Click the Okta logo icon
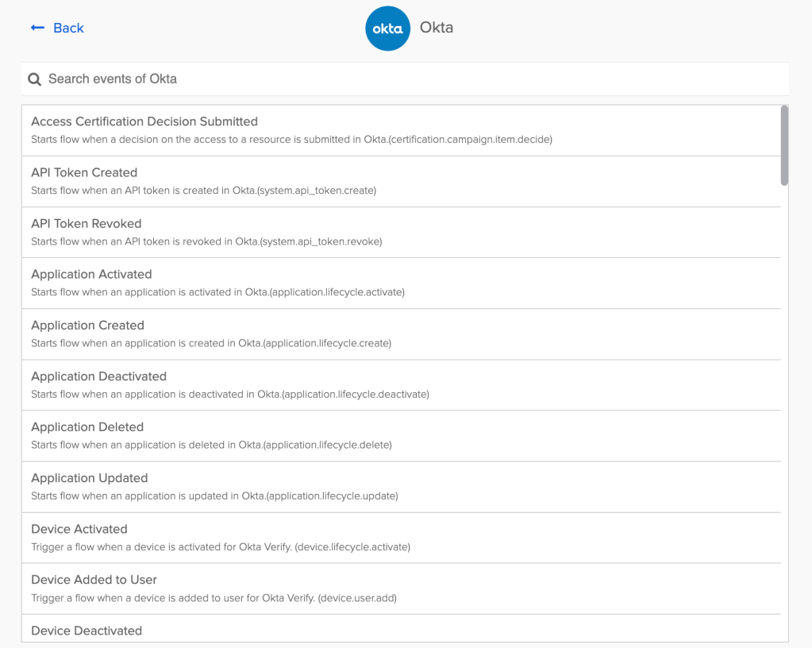 click(387, 29)
